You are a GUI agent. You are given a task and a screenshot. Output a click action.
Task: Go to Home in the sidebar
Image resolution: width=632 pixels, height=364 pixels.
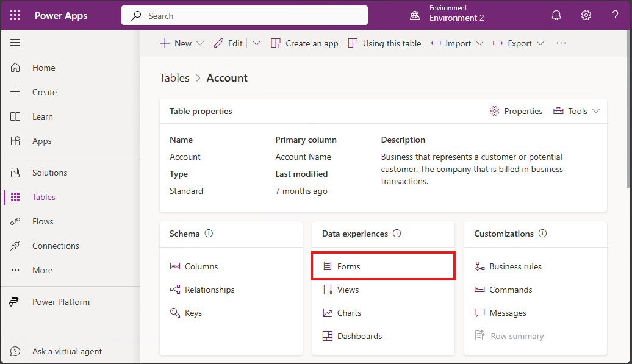coord(44,68)
